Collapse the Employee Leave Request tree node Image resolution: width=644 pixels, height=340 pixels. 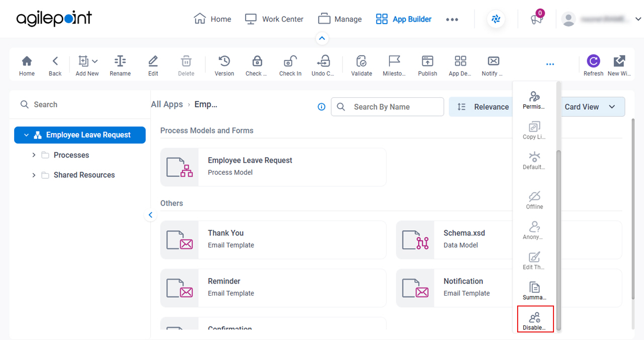27,135
